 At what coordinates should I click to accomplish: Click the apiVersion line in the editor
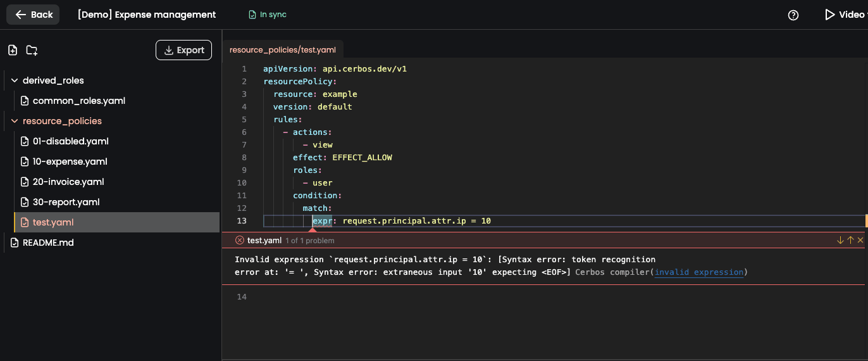pos(335,69)
